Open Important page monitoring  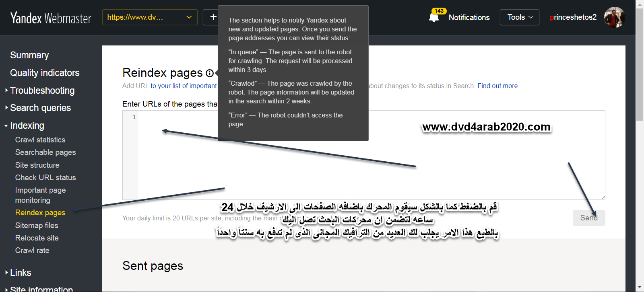(x=40, y=195)
